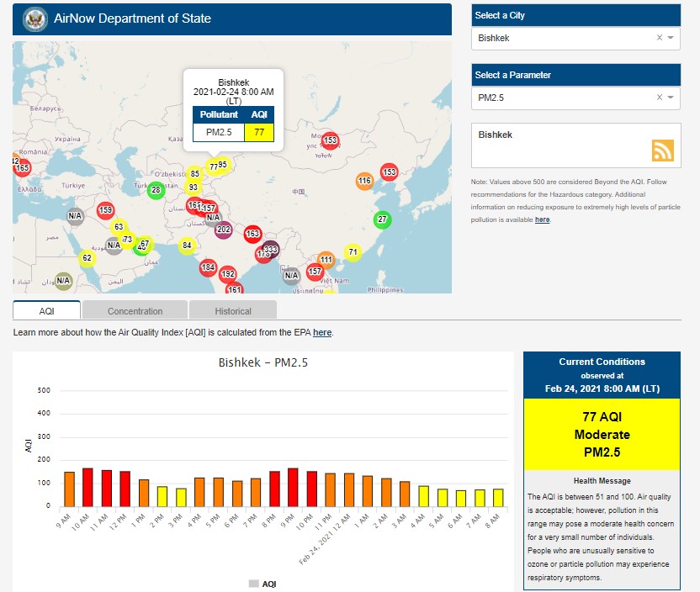
Task: Switch to the Concentration tab
Action: [135, 310]
